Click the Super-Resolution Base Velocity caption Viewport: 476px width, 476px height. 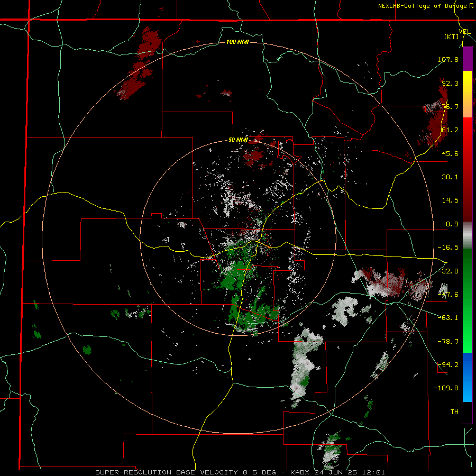(240, 472)
